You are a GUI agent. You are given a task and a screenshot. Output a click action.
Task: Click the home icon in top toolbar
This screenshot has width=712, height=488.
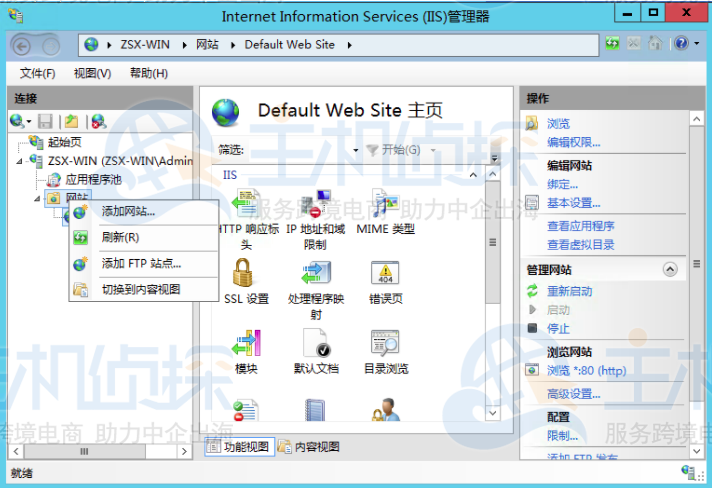(655, 44)
